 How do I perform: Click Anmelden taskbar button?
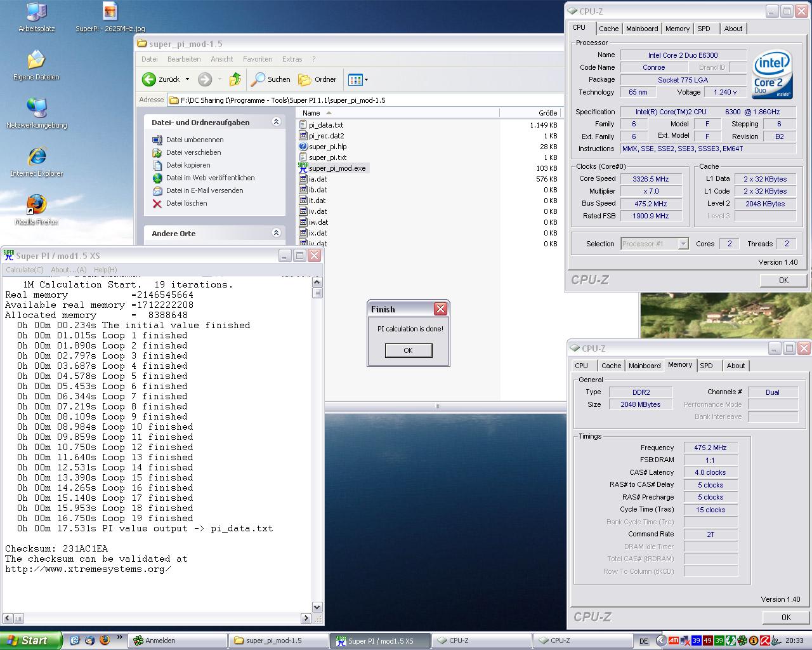click(x=177, y=640)
